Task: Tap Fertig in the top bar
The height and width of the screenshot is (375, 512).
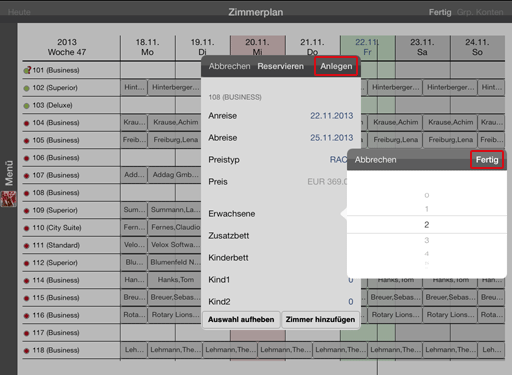Action: point(440,12)
